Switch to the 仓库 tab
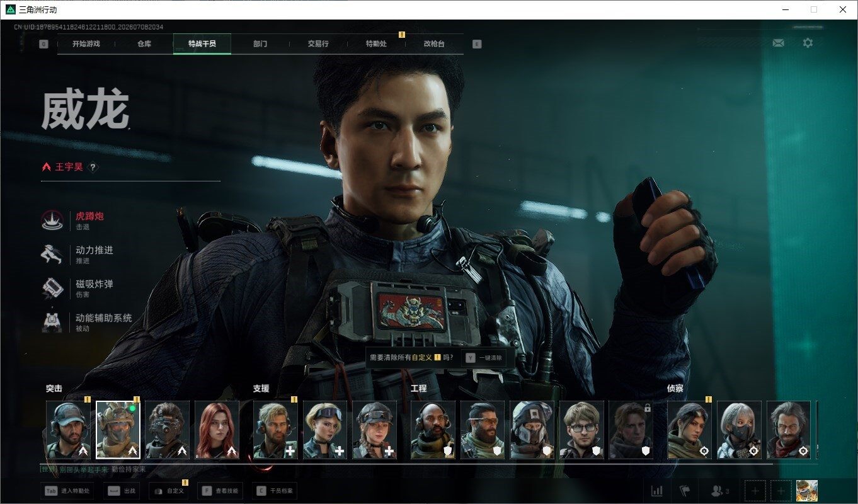This screenshot has width=858, height=504. point(144,44)
